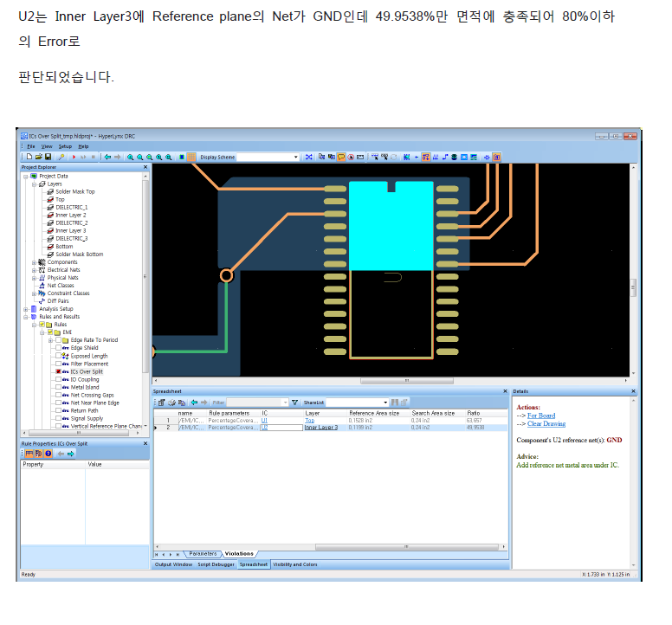This screenshot has height=625, width=672.
Task: Enable the Metal Island rule checkbox
Action: point(58,387)
